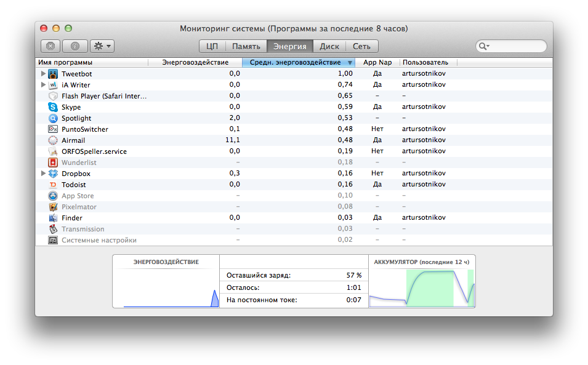
Task: Switch to the Диск tab
Action: coord(329,46)
